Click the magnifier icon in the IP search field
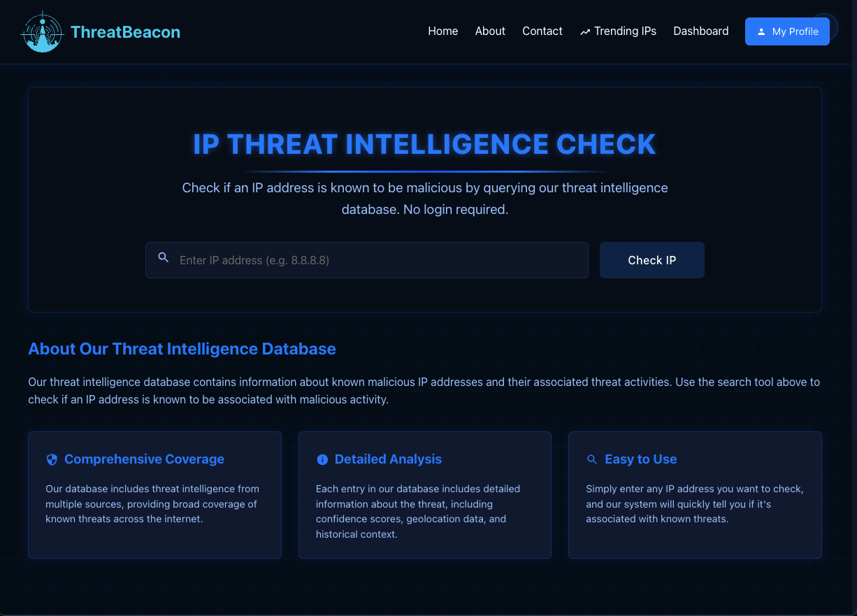The height and width of the screenshot is (616, 857). click(163, 257)
